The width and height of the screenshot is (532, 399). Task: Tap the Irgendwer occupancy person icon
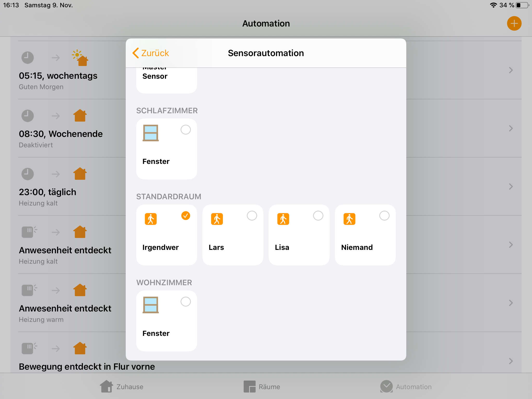[x=151, y=219]
